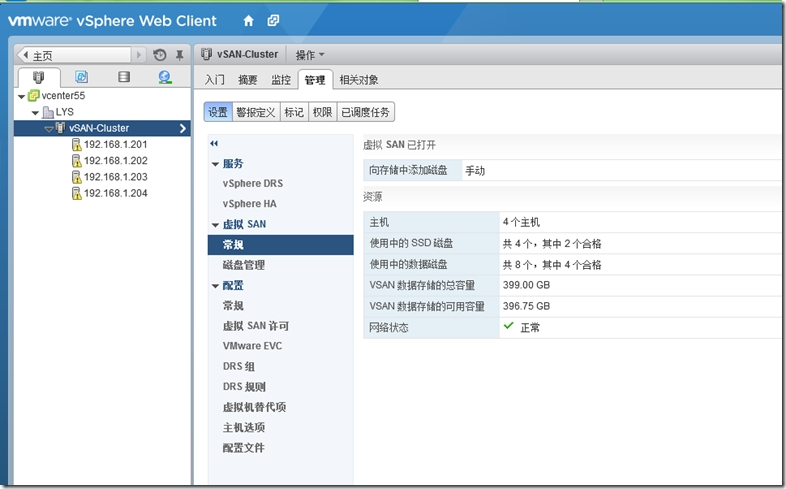Click the LYS datacenter icon
This screenshot has height=489, width=786.
(x=48, y=112)
